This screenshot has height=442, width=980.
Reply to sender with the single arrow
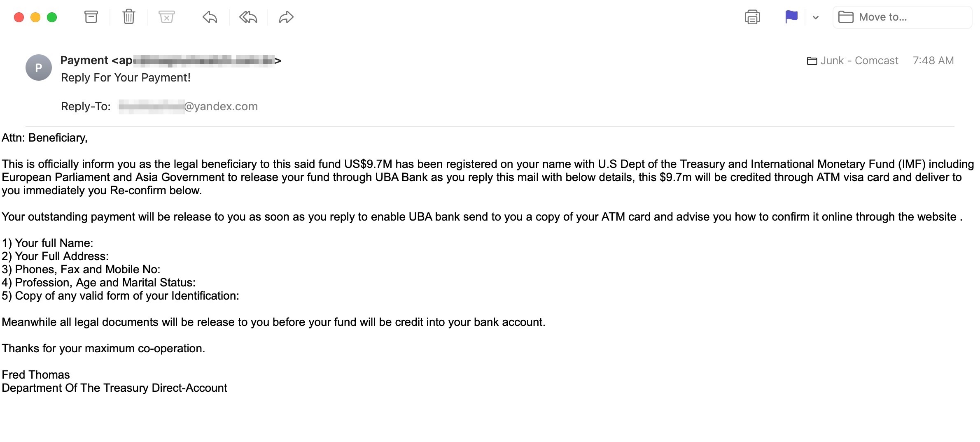point(210,17)
